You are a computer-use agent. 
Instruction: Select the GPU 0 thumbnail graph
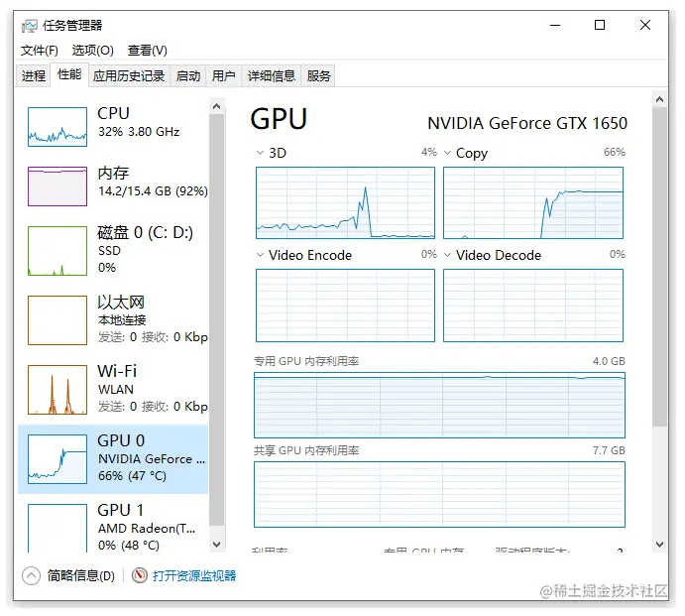57,459
